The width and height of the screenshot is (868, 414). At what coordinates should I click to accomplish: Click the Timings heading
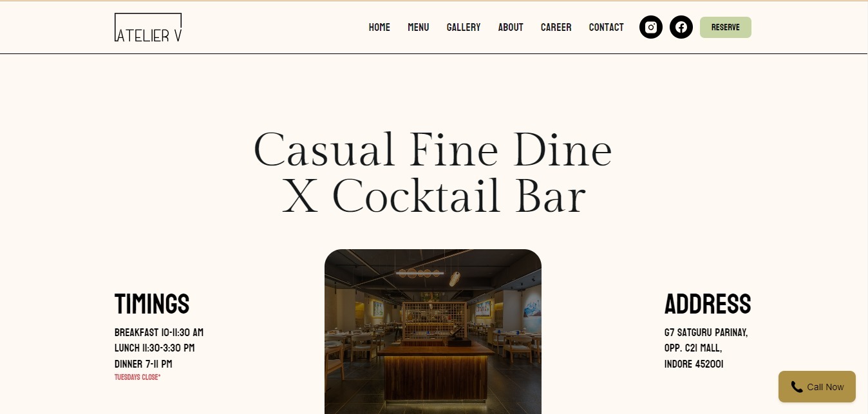[152, 304]
